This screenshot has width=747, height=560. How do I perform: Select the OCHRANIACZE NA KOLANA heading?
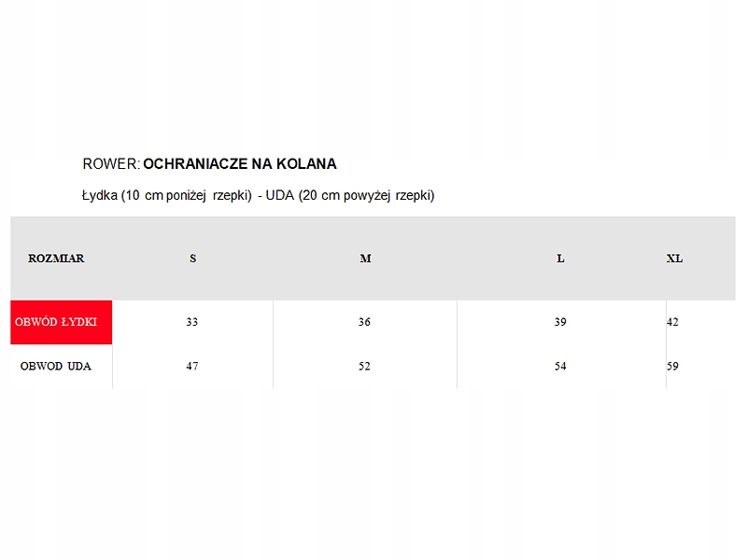[240, 164]
